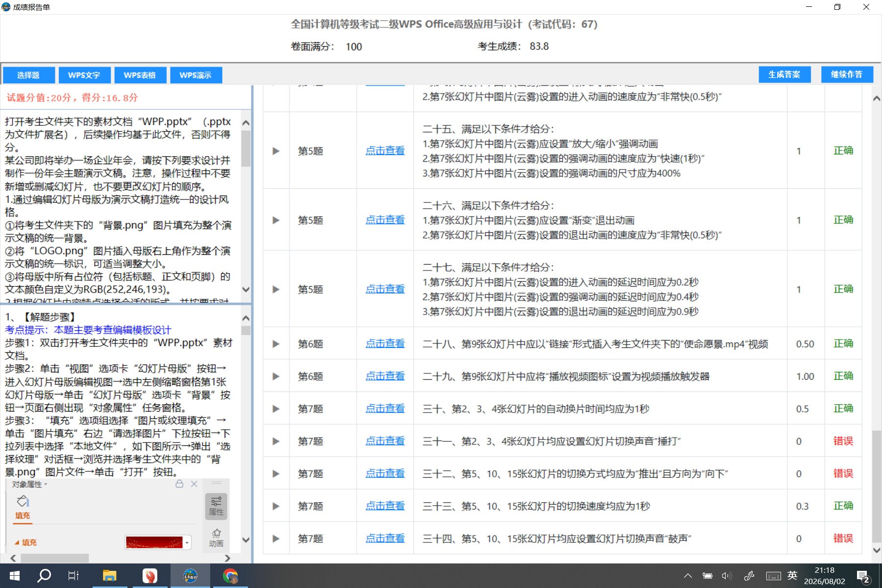Image resolution: width=882 pixels, height=588 pixels.
Task: Expand the 三十二 推出 transition row
Action: click(x=276, y=474)
